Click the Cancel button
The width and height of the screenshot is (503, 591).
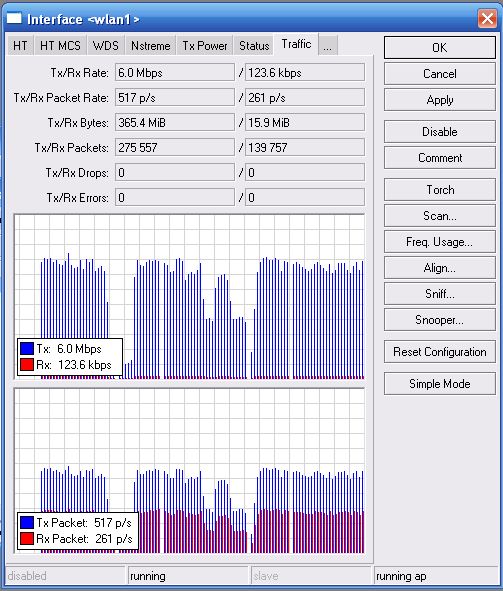pos(440,73)
